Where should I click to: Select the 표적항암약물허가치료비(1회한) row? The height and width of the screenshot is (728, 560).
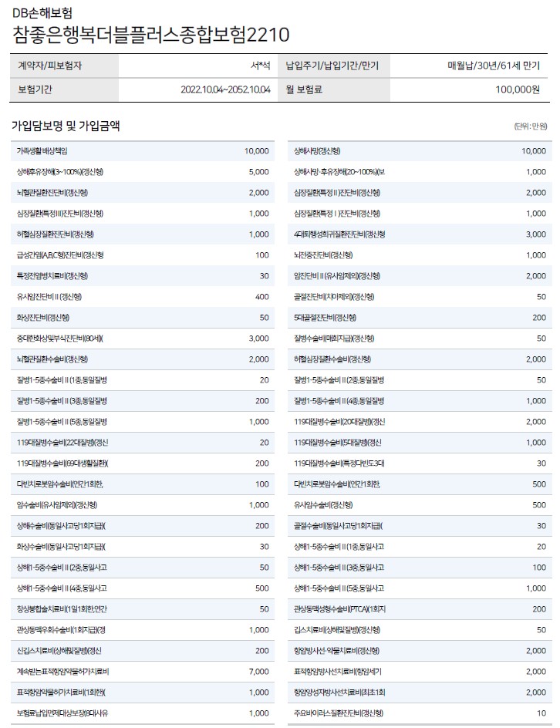pos(143,693)
